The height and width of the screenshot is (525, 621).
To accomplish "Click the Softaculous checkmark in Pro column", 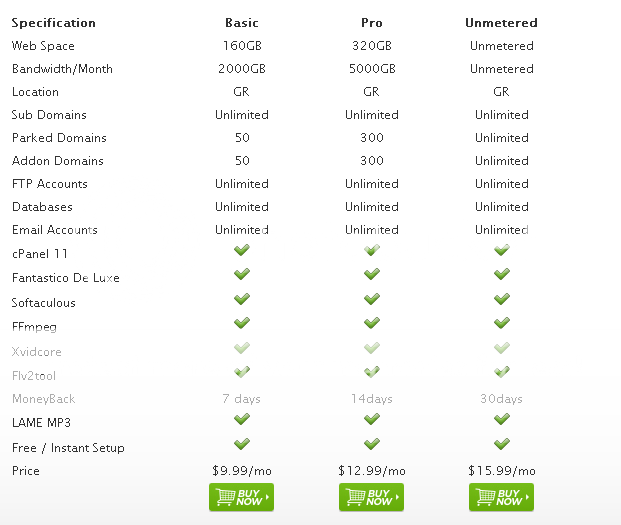I will pos(372,298).
